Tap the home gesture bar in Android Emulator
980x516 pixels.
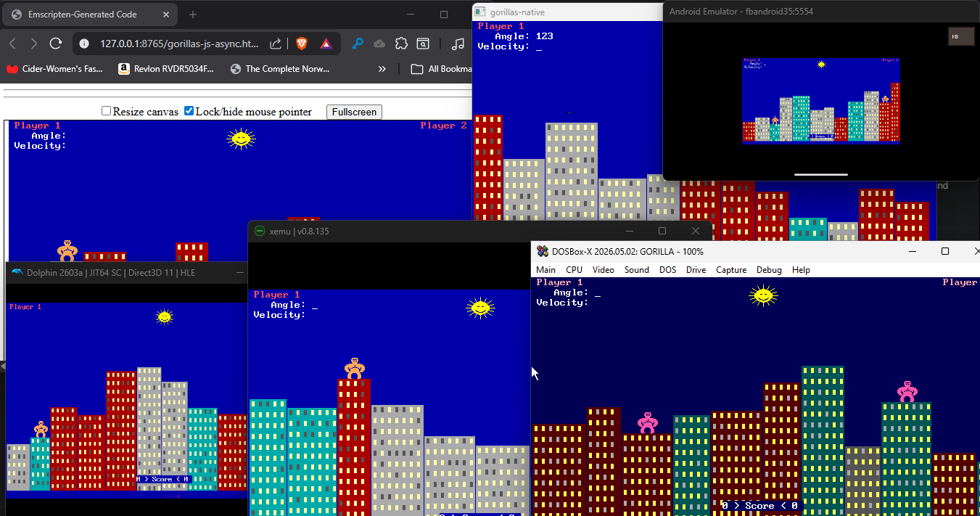click(x=820, y=174)
